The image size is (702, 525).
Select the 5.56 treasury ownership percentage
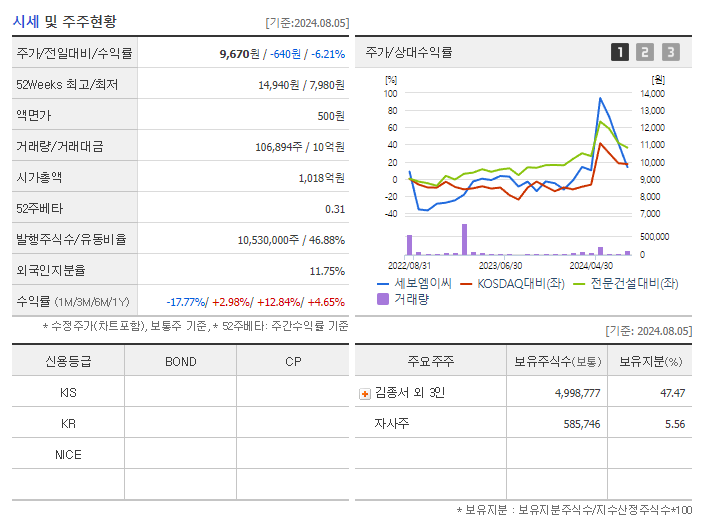pos(675,424)
